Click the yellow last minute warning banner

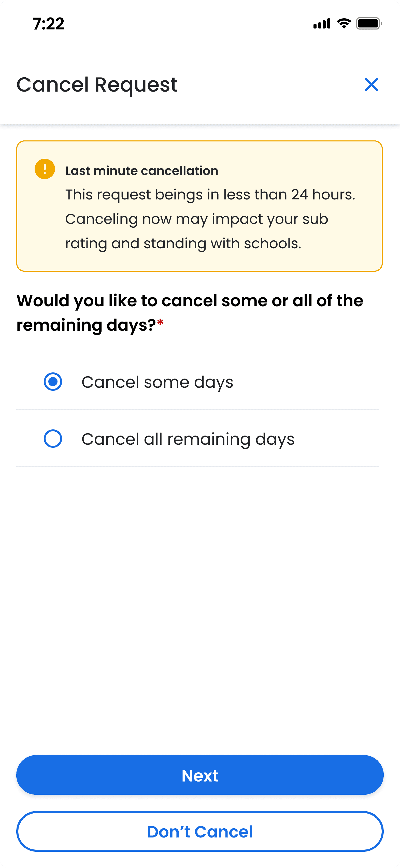tap(199, 206)
